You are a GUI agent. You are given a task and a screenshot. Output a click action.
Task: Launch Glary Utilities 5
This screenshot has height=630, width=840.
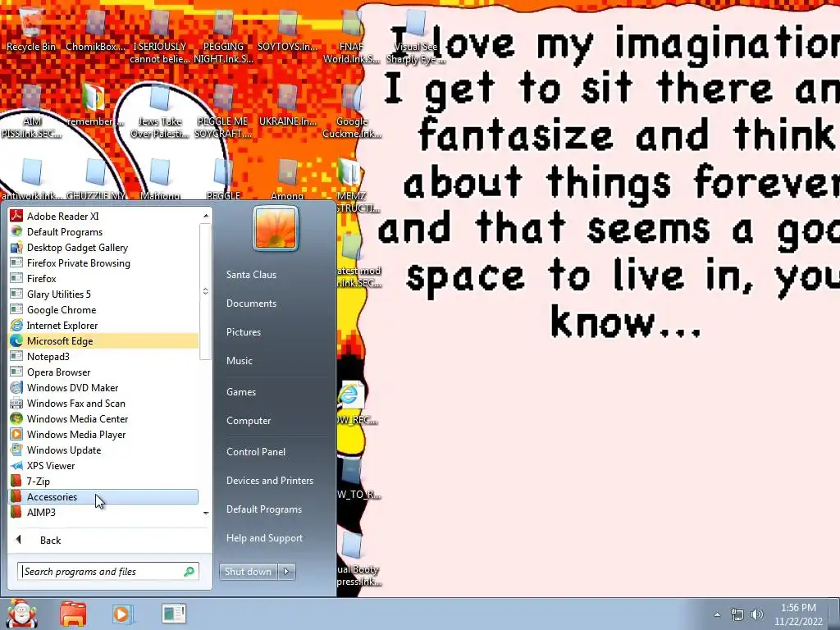point(103,294)
